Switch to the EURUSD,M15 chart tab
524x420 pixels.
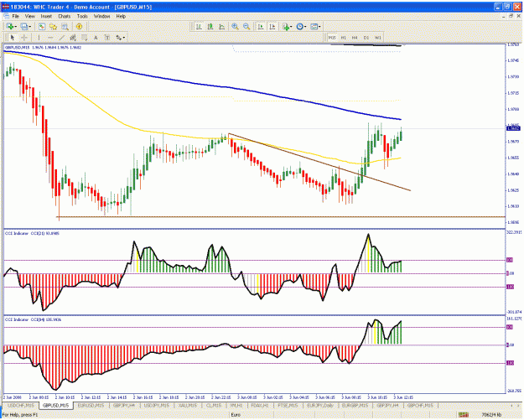click(x=91, y=406)
